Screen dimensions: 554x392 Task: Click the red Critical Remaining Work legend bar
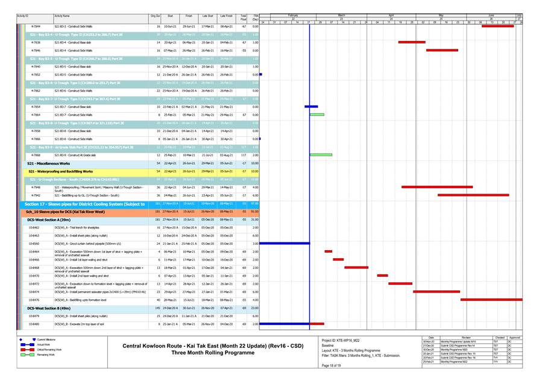pyautogui.click(x=26, y=350)
